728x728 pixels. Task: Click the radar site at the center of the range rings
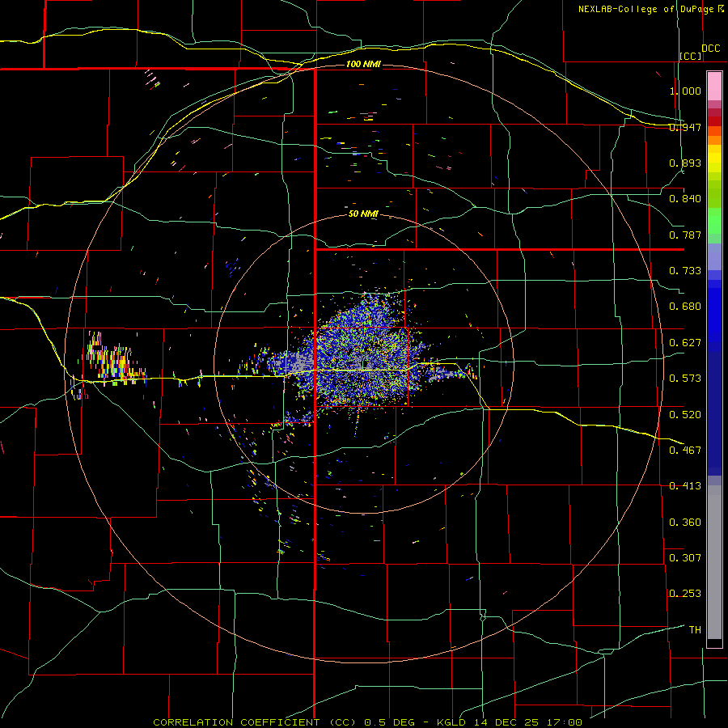click(363, 364)
